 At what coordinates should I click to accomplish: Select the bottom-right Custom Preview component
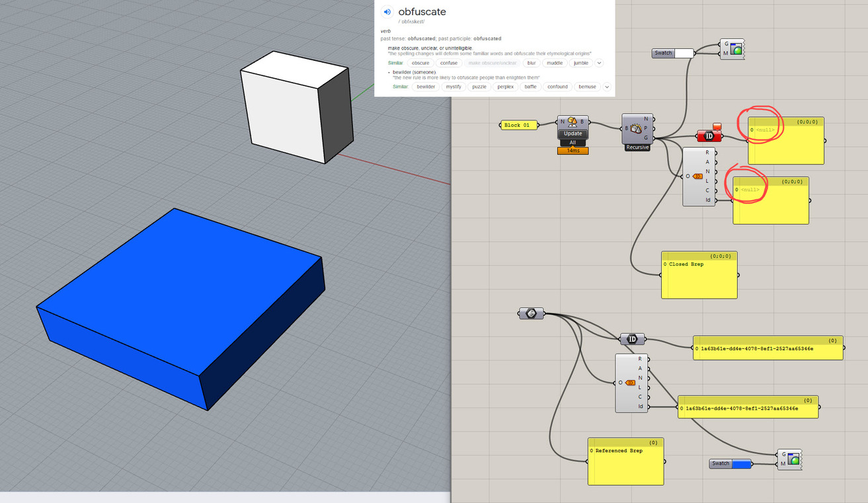790,458
